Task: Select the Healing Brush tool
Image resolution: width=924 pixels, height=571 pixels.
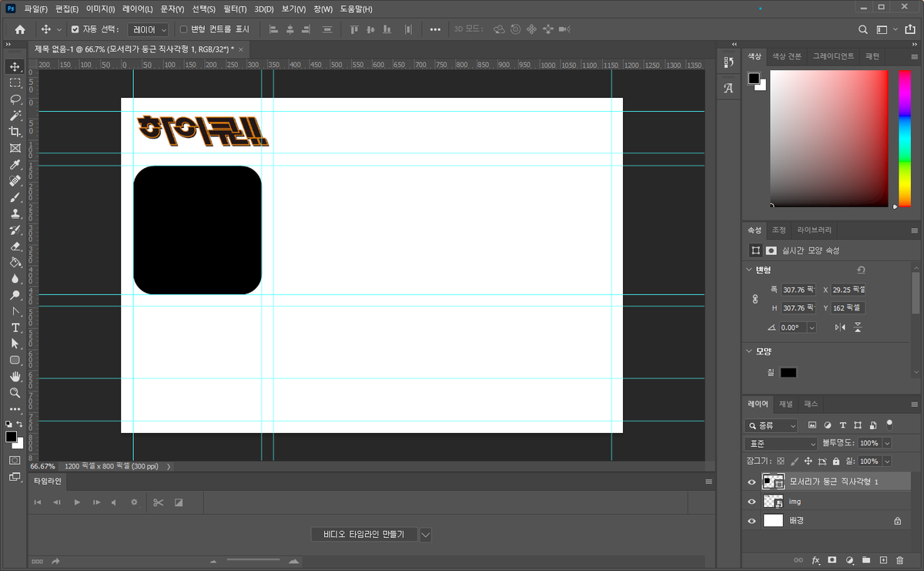Action: pos(15,181)
